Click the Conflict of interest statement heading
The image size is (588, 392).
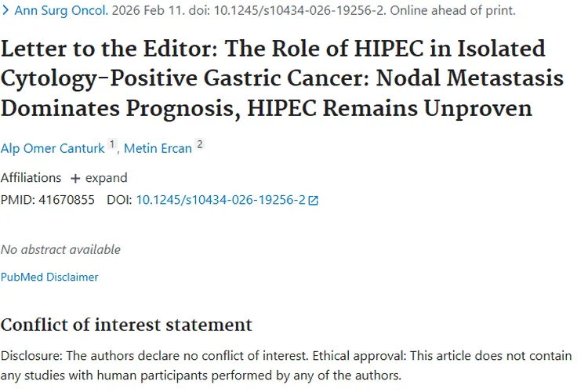point(126,325)
